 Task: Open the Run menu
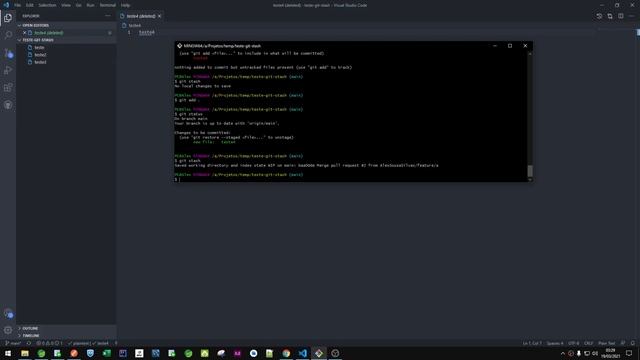[x=91, y=5]
